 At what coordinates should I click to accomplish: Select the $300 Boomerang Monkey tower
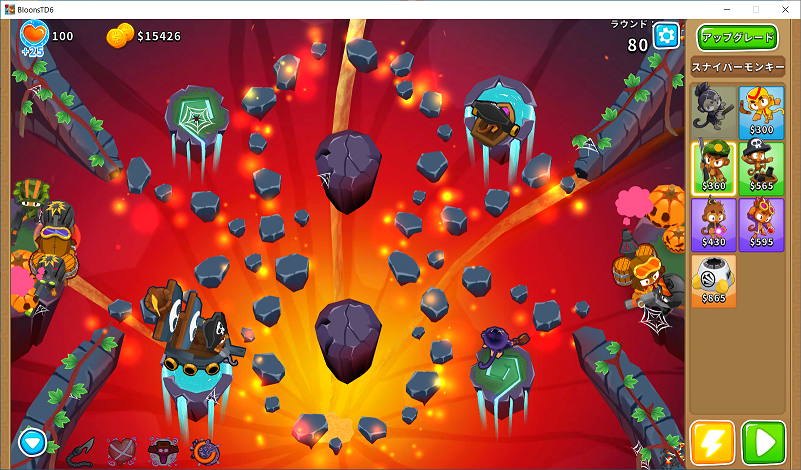tap(761, 110)
